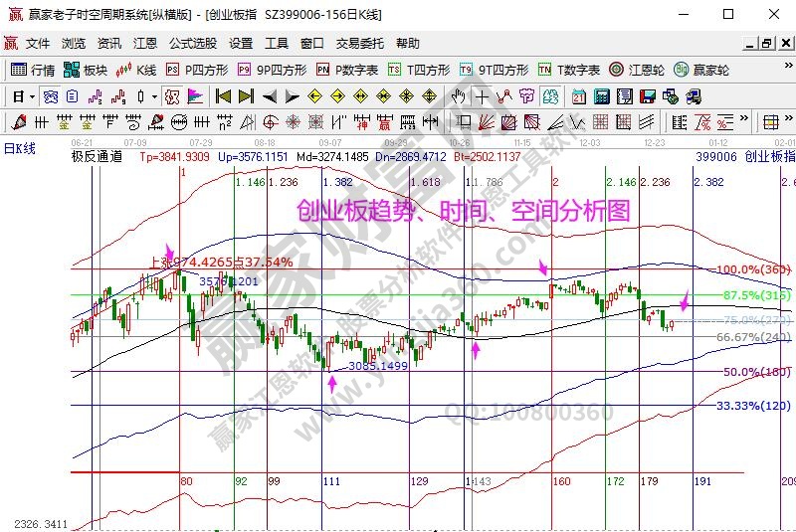Launch the 赢家轮 tool
Viewport: 796px width, 532px height.
pos(701,70)
